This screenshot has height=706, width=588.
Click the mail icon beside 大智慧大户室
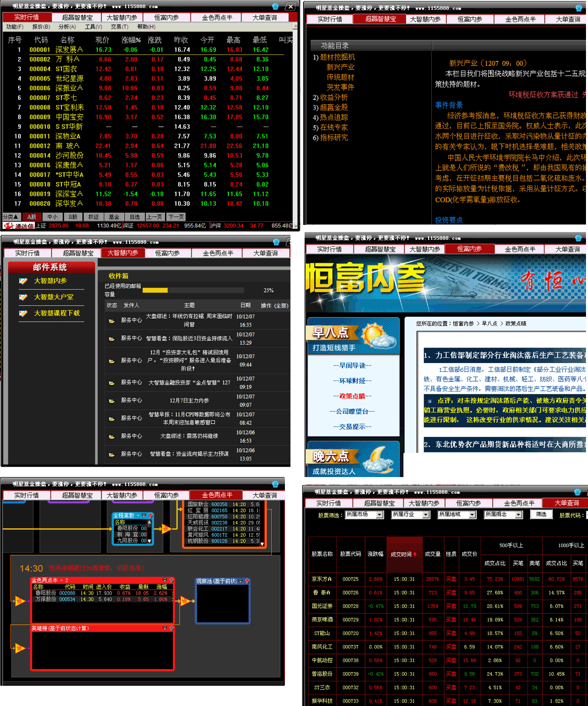tap(23, 297)
